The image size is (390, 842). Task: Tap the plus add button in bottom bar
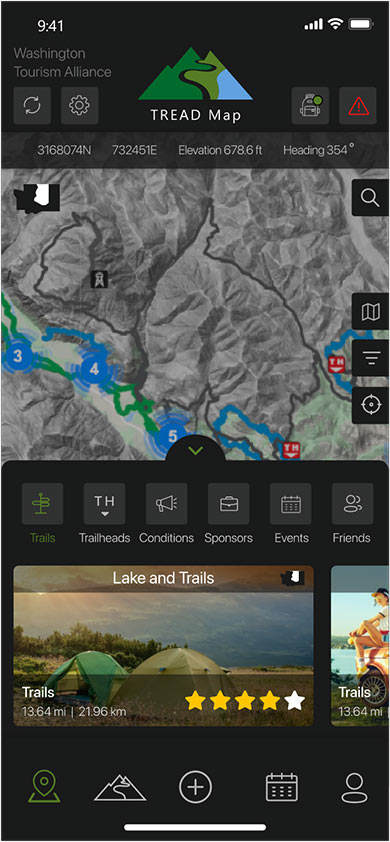195,788
